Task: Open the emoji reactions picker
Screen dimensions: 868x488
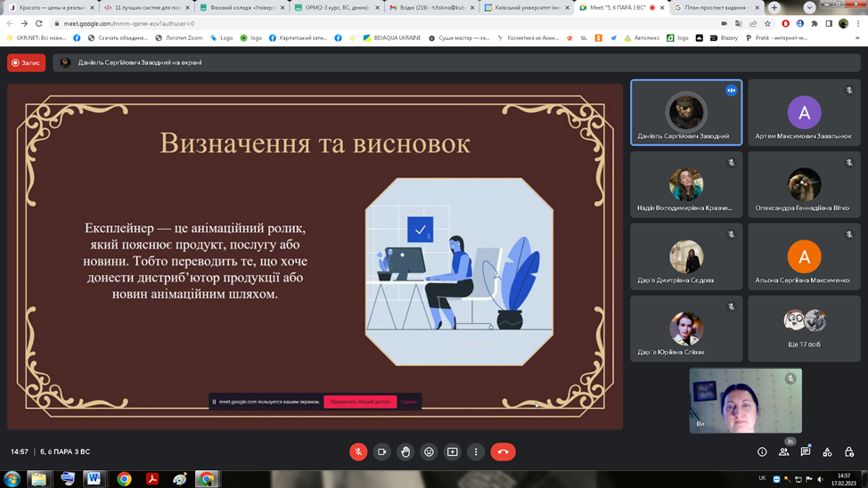Action: pyautogui.click(x=429, y=451)
